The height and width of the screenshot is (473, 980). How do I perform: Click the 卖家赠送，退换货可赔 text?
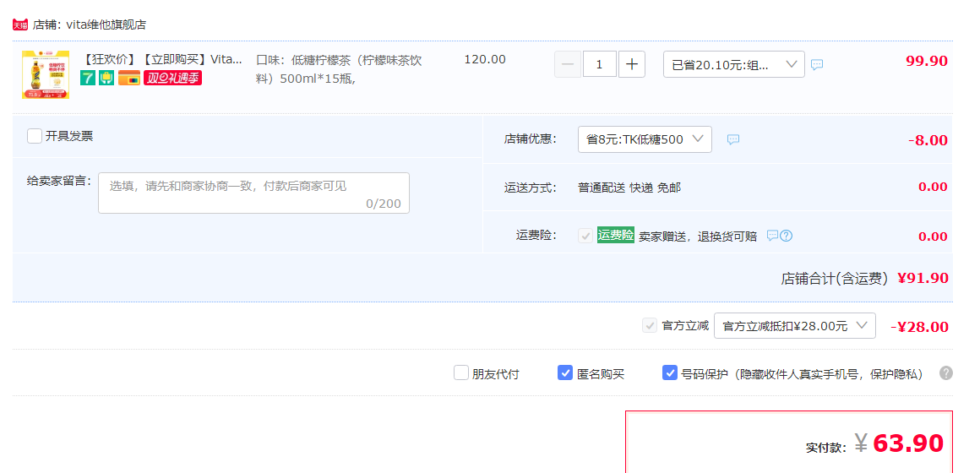point(698,236)
